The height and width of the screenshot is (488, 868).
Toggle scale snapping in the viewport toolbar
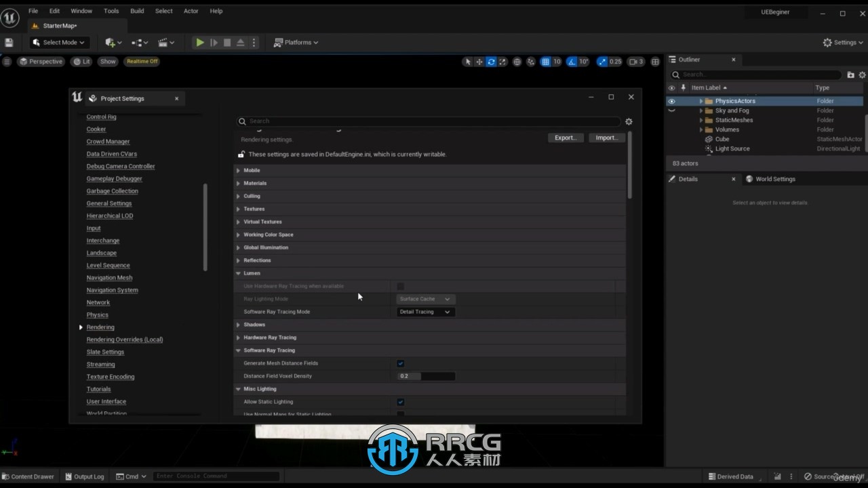(x=601, y=62)
